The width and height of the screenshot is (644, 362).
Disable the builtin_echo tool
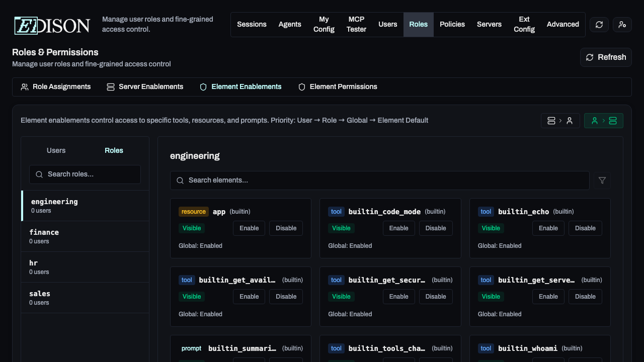(x=585, y=228)
